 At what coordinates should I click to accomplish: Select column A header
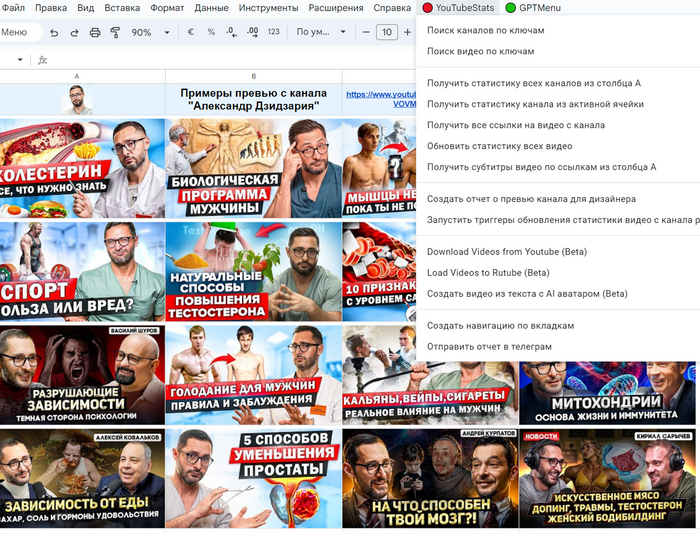tap(77, 76)
